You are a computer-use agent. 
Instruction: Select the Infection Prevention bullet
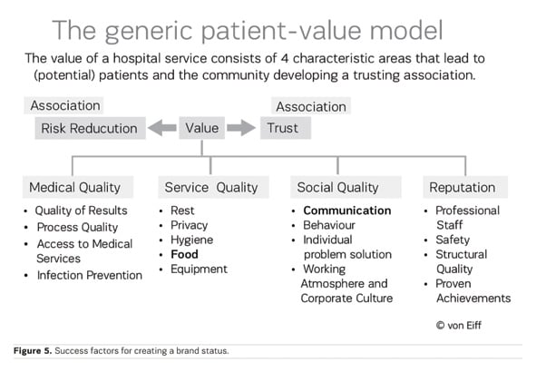coord(90,275)
